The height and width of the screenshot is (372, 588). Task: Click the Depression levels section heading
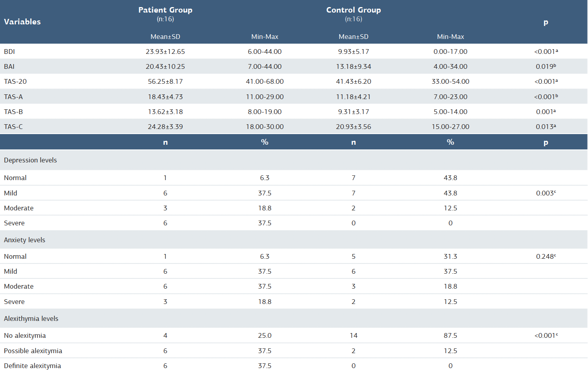point(30,160)
